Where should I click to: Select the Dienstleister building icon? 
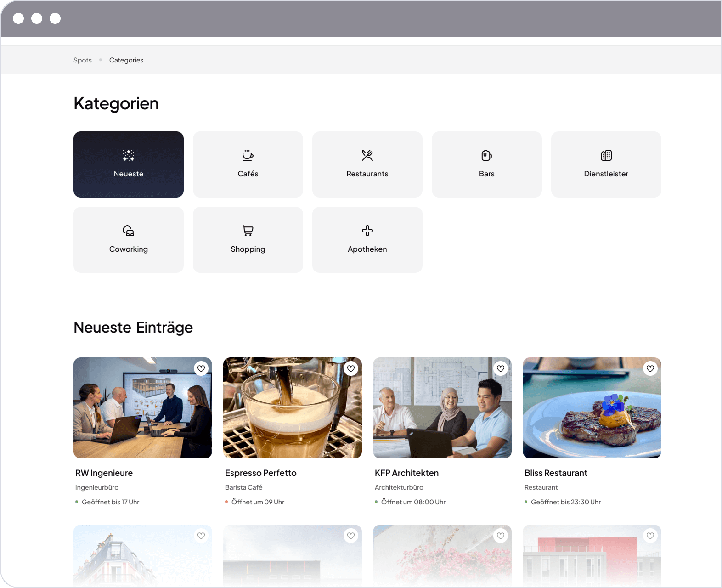point(606,155)
